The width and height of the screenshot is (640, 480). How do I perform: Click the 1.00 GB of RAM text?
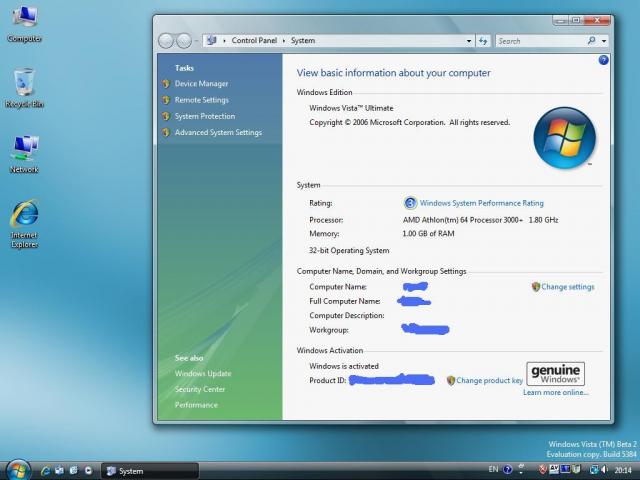click(x=428, y=233)
